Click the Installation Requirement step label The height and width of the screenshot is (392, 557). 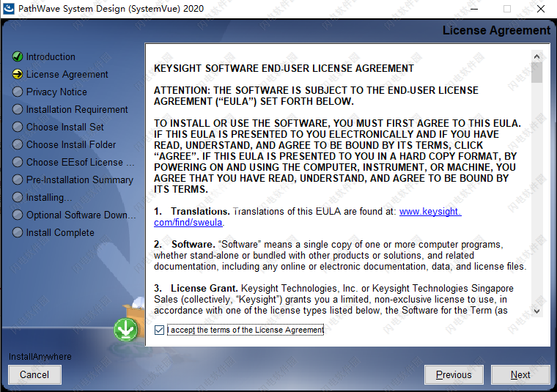(x=77, y=110)
